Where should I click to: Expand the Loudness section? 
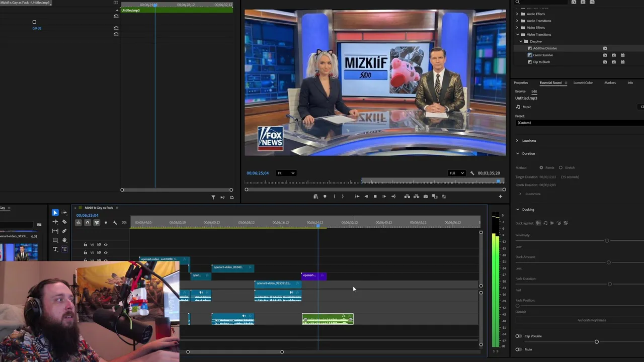point(517,141)
